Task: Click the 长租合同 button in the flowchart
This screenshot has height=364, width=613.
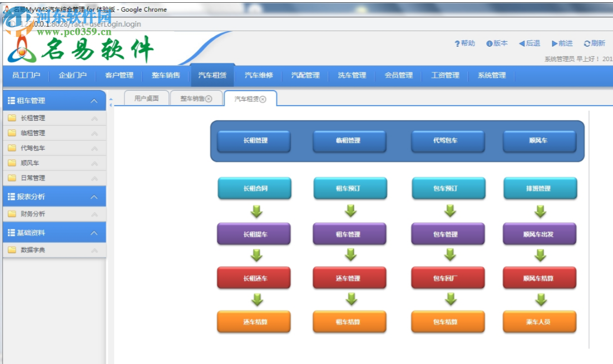Action: tap(255, 188)
